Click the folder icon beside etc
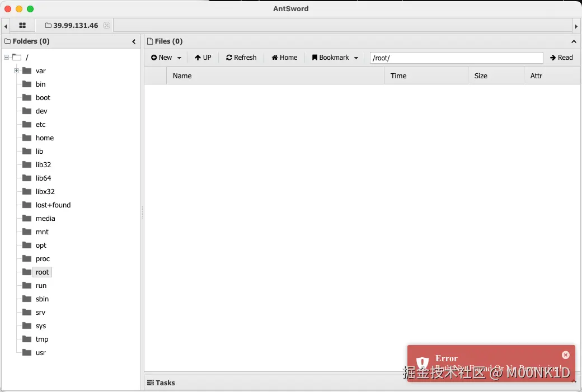Image resolution: width=582 pixels, height=392 pixels. point(27,124)
